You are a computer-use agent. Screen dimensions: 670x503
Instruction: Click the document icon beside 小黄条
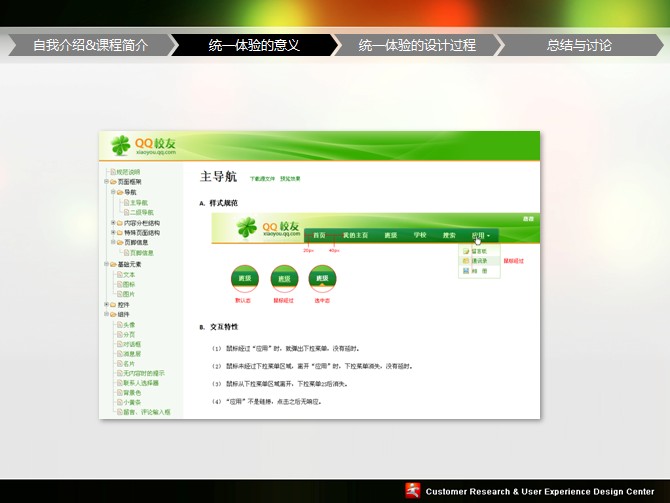coord(120,402)
